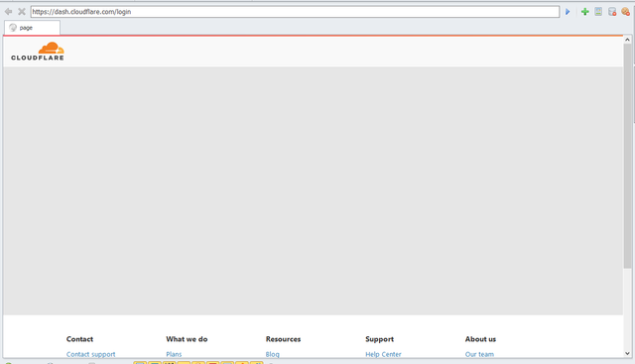Click the browser back arrow
635x364 pixels.
pyautogui.click(x=8, y=12)
